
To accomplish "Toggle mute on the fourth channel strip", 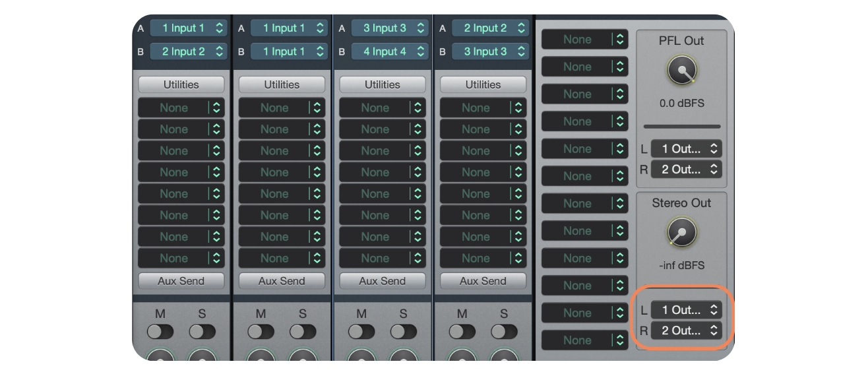I will [x=462, y=331].
